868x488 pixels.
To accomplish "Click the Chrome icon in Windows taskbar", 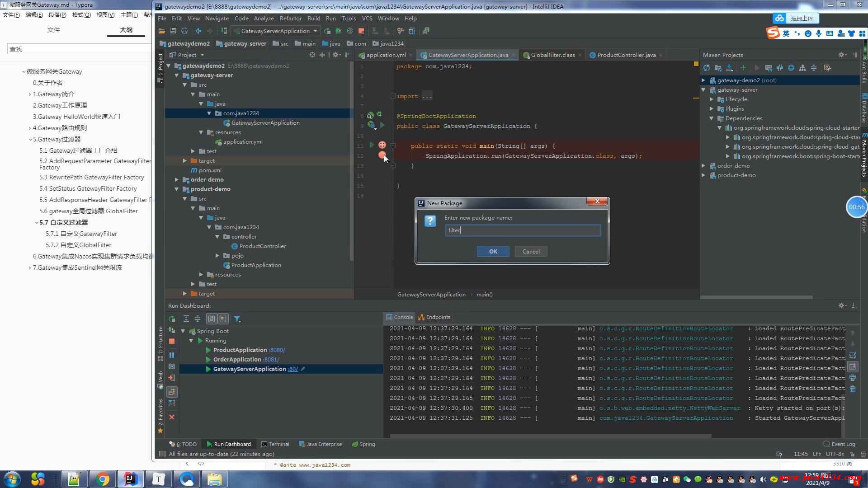I will [103, 479].
